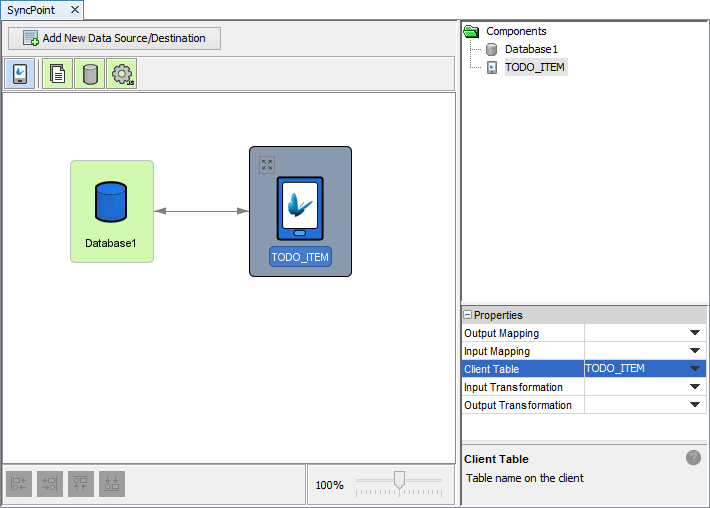Viewport: 710px width, 508px height.
Task: Click the last alignment button in the bottom toolbar
Action: 112,485
